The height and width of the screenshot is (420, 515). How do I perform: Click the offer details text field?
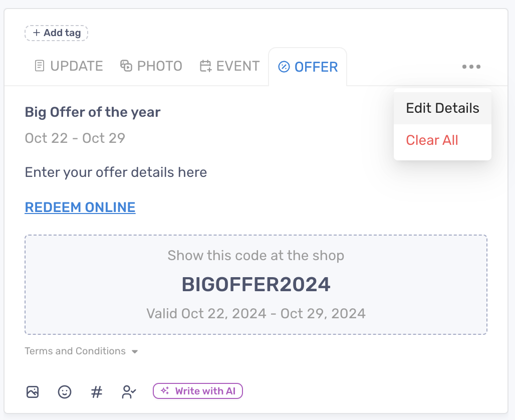coord(116,172)
